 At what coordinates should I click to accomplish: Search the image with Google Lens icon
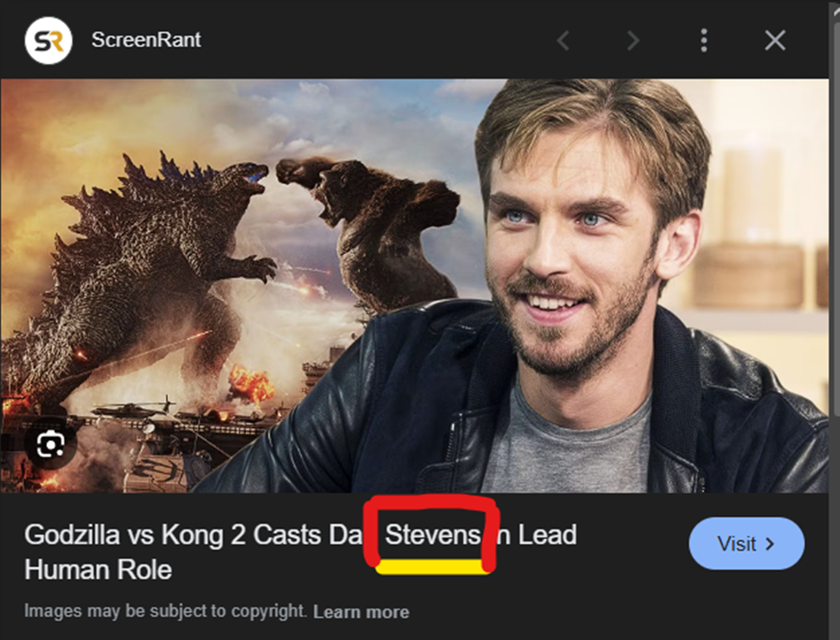click(50, 444)
